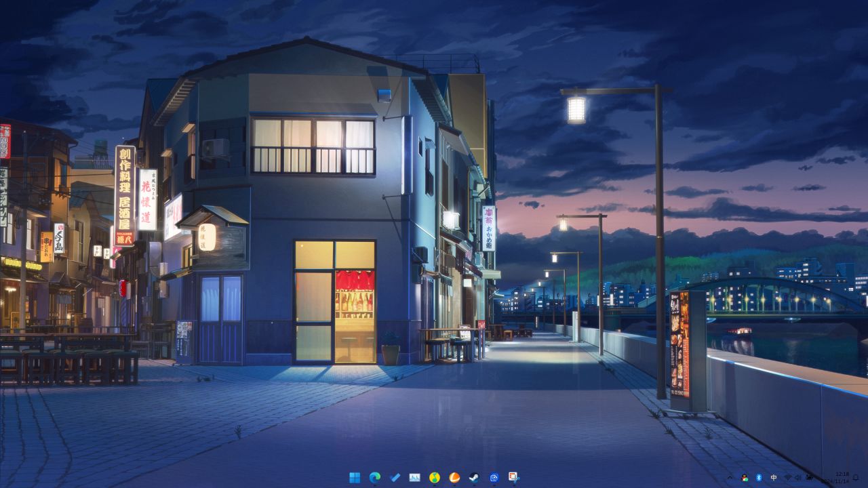
Task: Open the Windows Start menu
Action: pyautogui.click(x=355, y=477)
